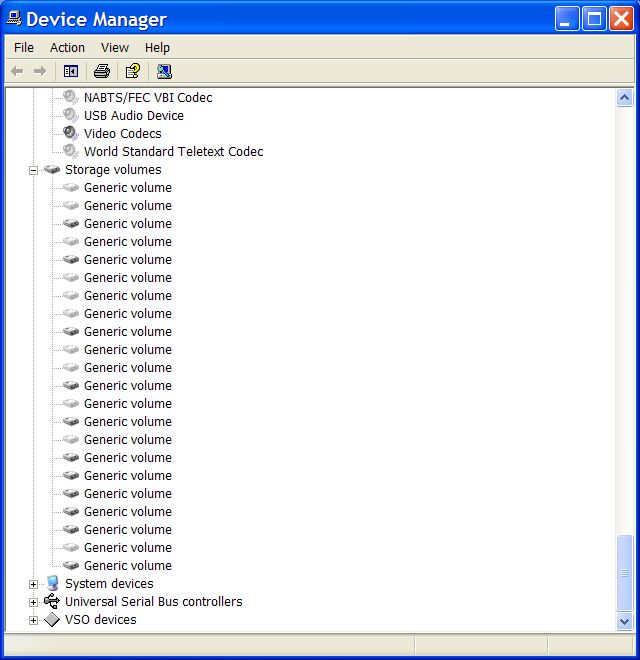Expand the System devices category
This screenshot has width=640, height=660.
(x=33, y=584)
